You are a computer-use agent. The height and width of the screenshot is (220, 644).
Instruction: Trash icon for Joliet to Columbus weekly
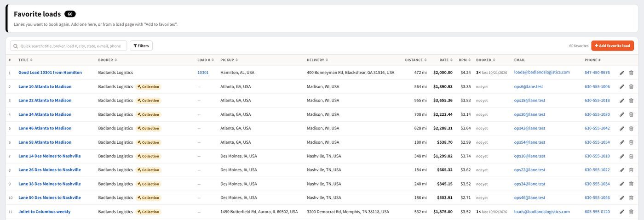coord(631,212)
